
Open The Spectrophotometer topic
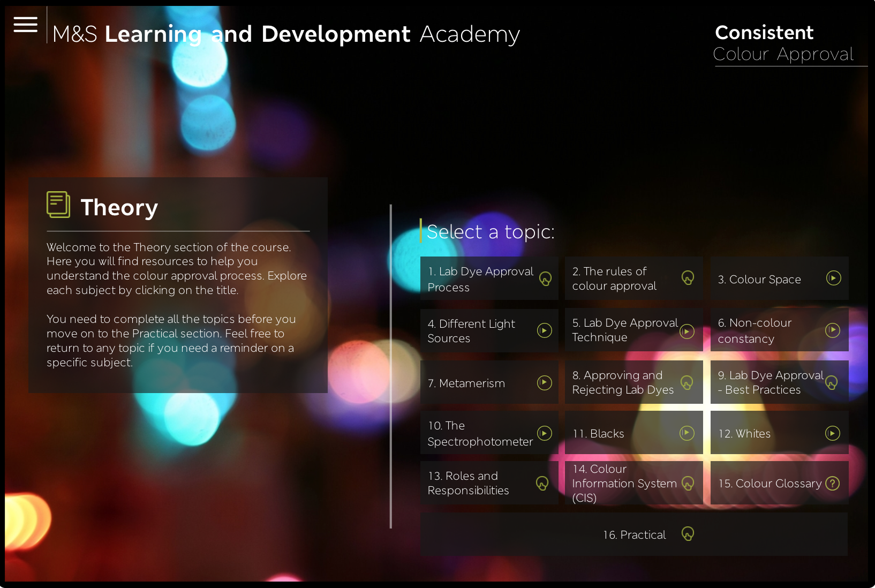tap(480, 433)
